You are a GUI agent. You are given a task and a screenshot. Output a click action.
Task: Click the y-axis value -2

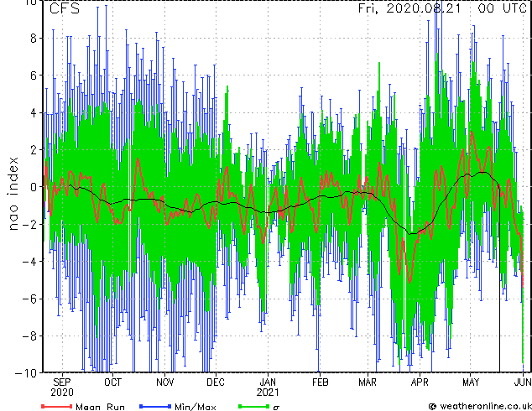[x=29, y=224]
